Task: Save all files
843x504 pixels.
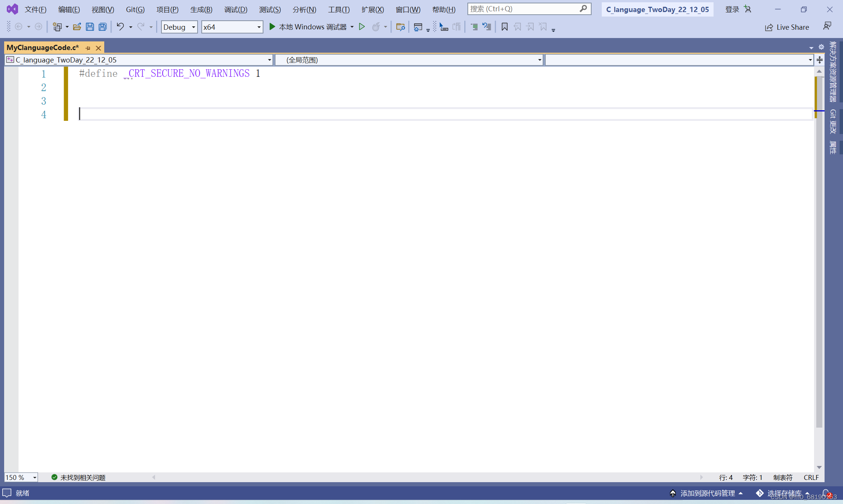Action: click(102, 27)
